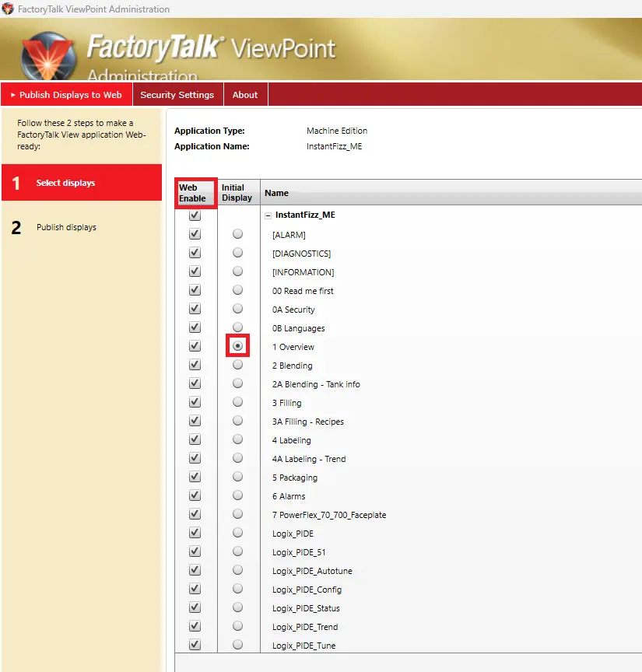
Task: Set 2 Blending as the Initial Display
Action: point(237,365)
